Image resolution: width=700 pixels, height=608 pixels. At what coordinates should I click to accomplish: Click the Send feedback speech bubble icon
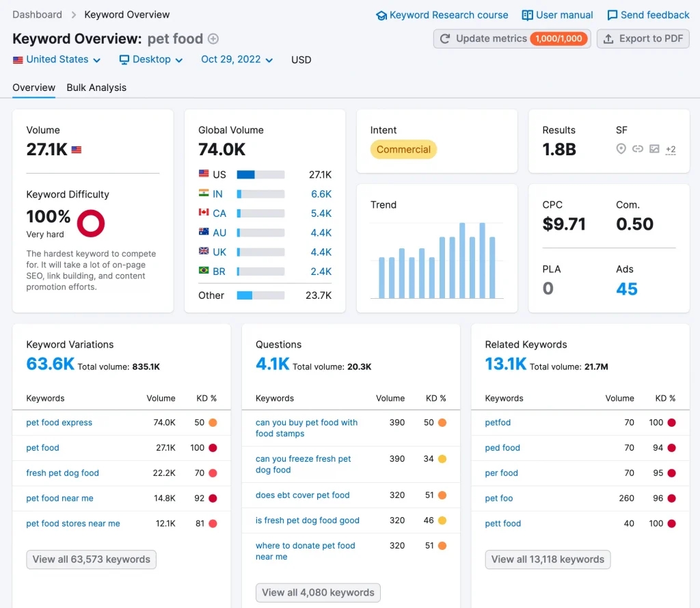(x=612, y=16)
